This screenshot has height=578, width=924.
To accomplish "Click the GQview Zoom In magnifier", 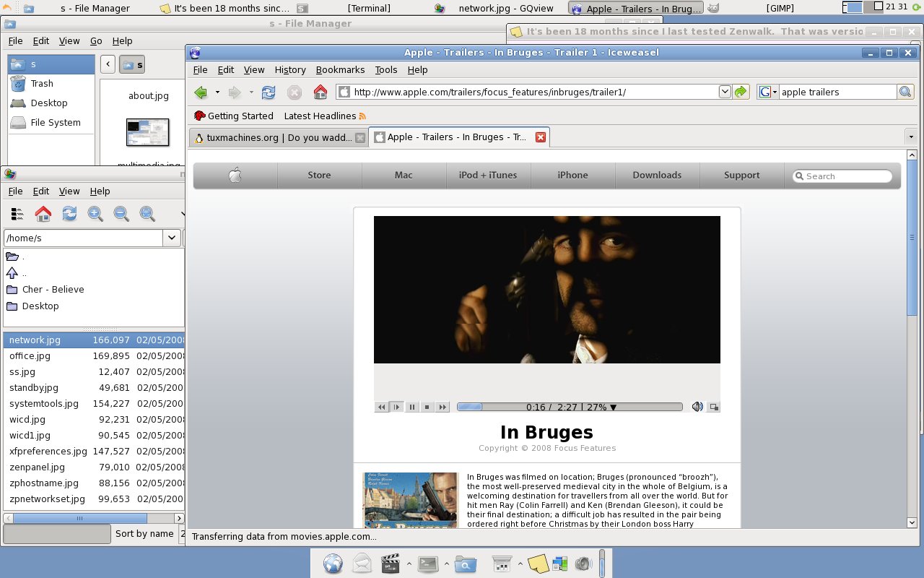I will (x=95, y=214).
